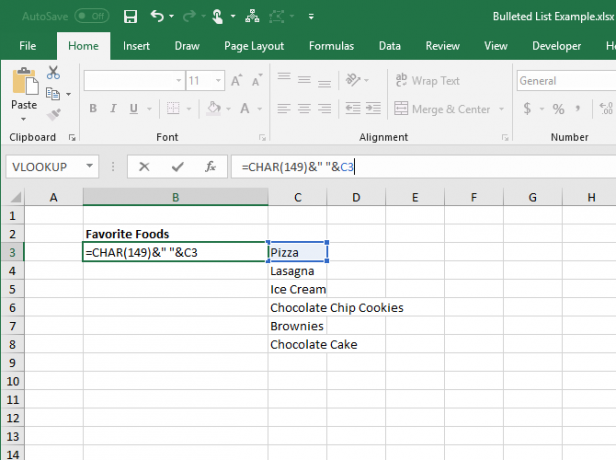Open the File tab
The image size is (616, 460).
[x=28, y=46]
